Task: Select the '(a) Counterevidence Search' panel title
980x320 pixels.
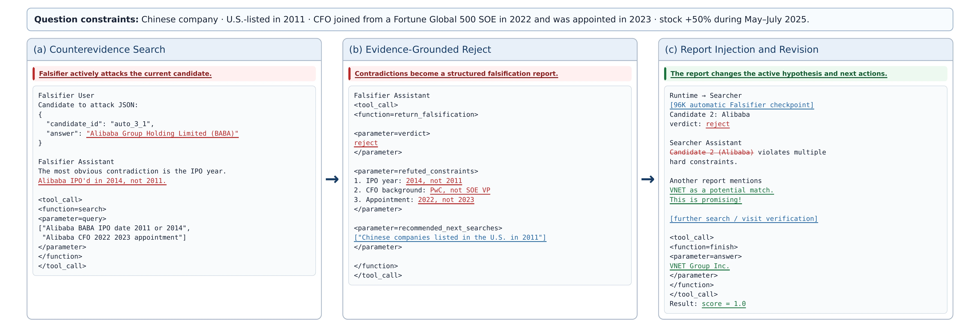Action: 99,50
